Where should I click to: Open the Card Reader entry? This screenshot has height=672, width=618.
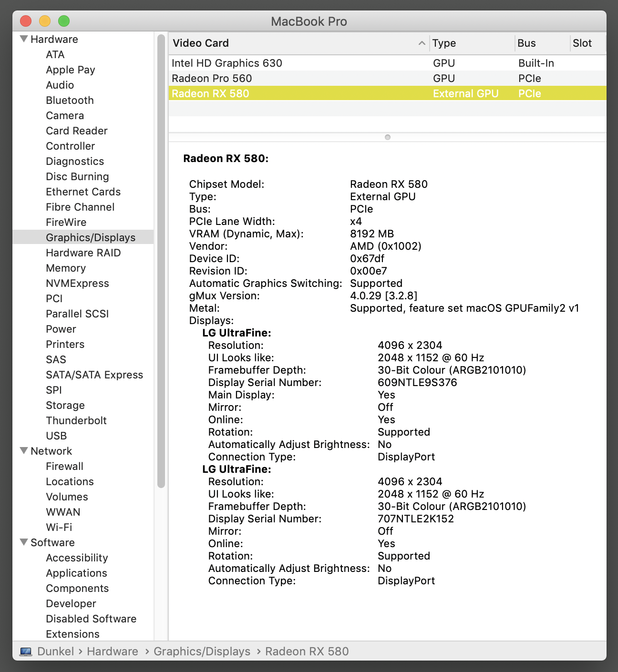point(77,131)
